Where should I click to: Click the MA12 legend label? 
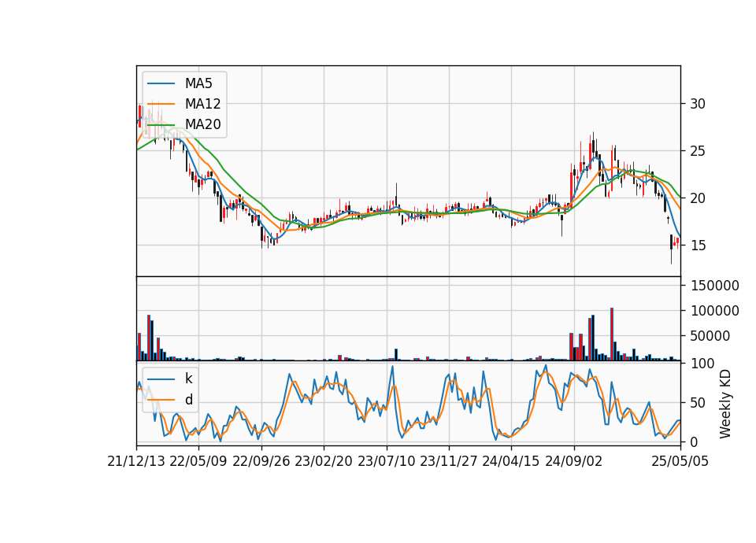click(202, 104)
